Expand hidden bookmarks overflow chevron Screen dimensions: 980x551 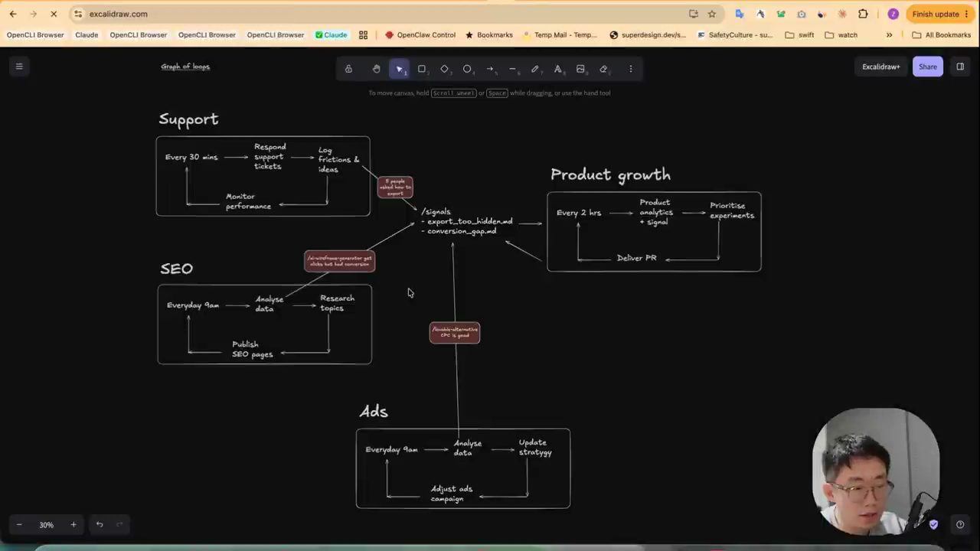[889, 35]
